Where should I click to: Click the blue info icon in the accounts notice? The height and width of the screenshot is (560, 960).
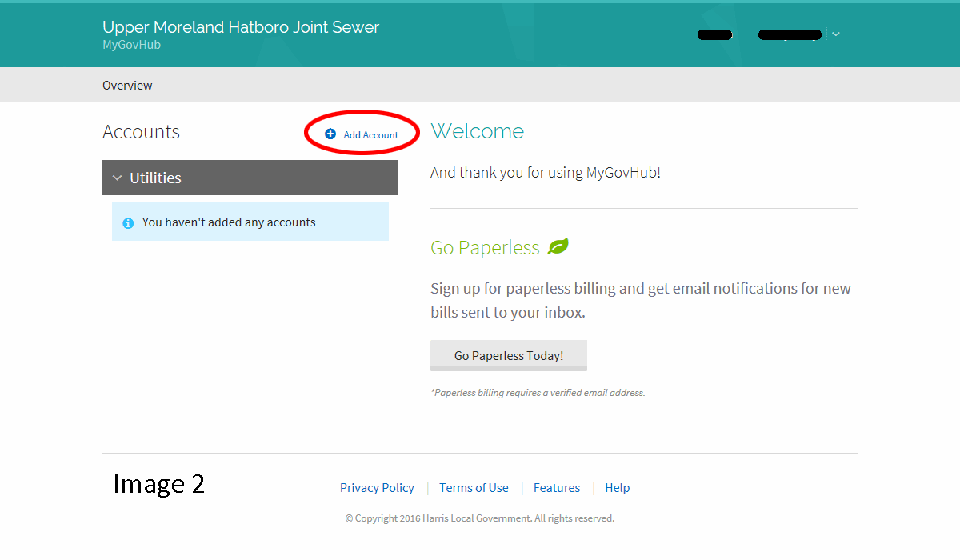point(128,223)
